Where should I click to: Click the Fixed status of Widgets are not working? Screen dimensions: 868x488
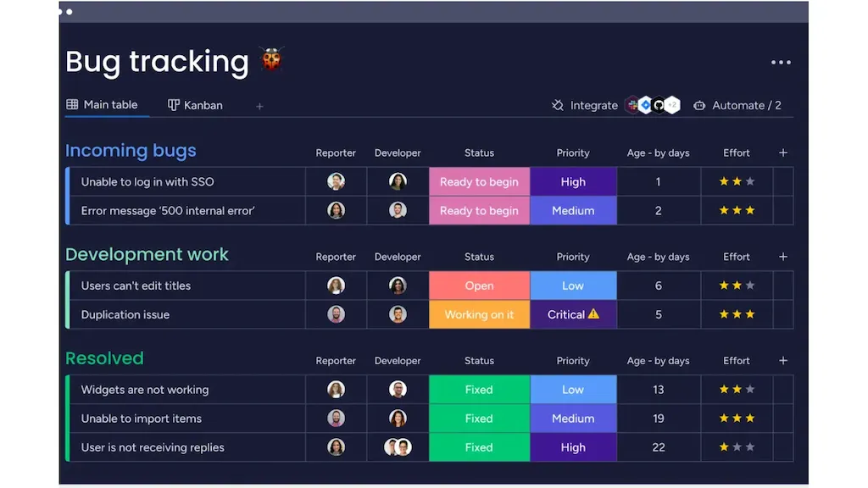tap(480, 390)
